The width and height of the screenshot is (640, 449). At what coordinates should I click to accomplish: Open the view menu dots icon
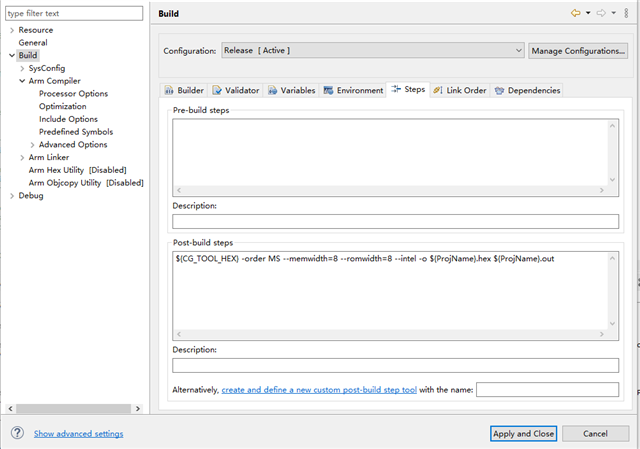(626, 13)
